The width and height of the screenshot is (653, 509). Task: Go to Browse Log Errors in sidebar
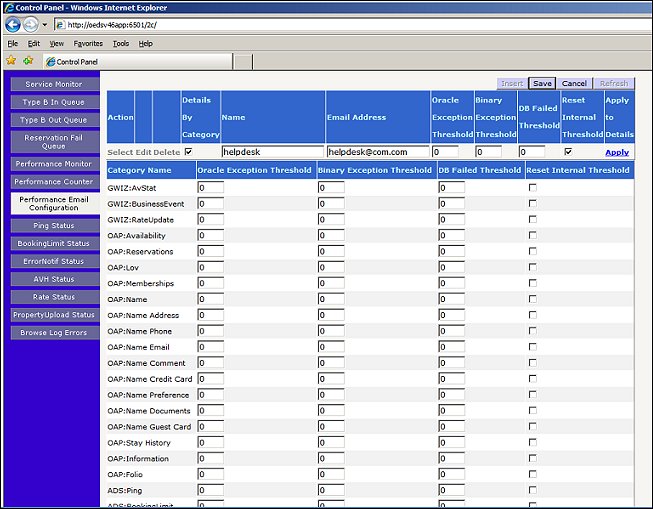pos(53,332)
